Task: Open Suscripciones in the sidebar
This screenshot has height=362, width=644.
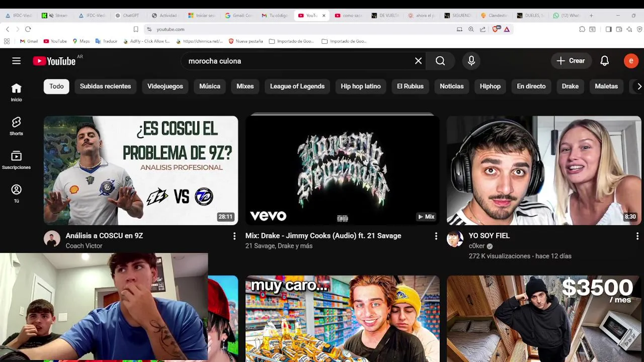Action: (16, 160)
